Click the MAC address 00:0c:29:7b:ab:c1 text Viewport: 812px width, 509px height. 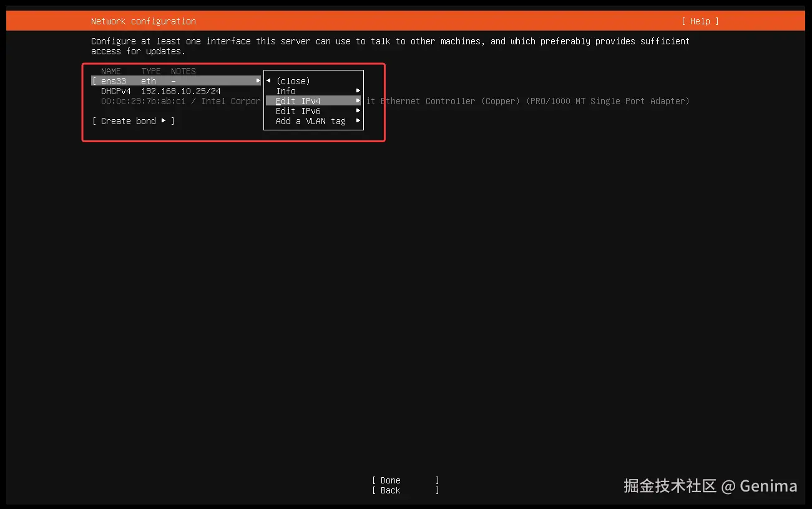[144, 101]
